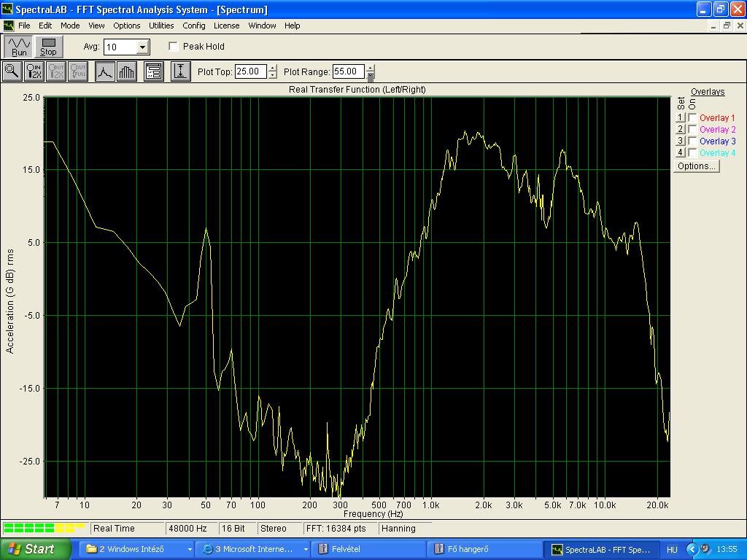Click the 13:55 taskbar clock
747x560 pixels.
coord(727,549)
